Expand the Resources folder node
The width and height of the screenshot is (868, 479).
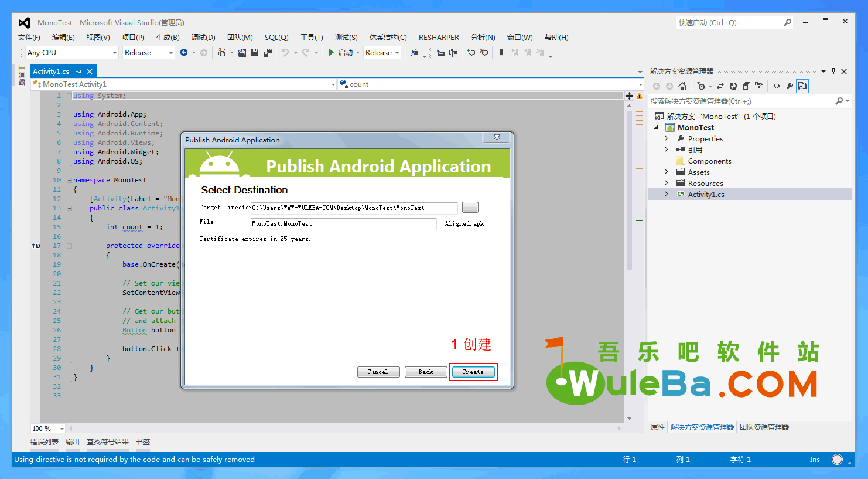tap(666, 184)
